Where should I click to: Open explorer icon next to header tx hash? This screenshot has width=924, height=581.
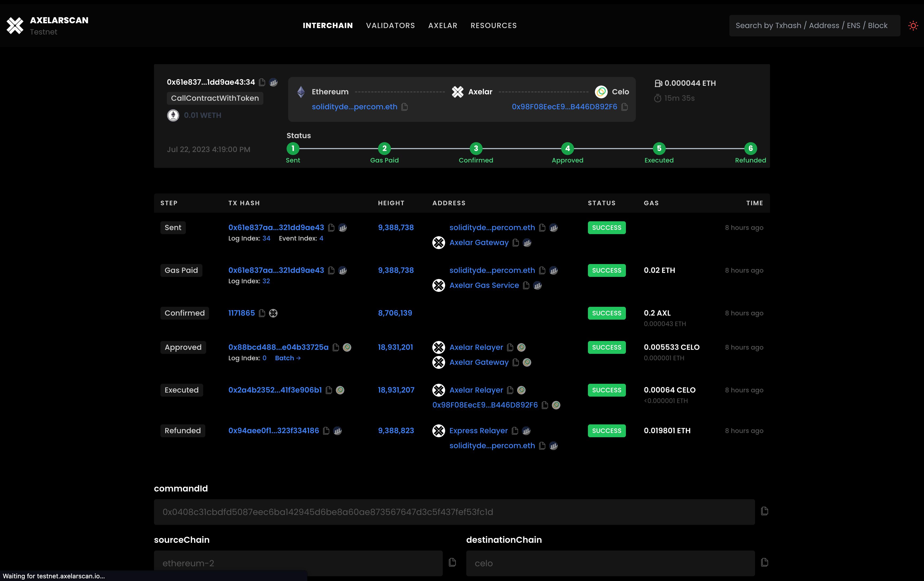(274, 82)
